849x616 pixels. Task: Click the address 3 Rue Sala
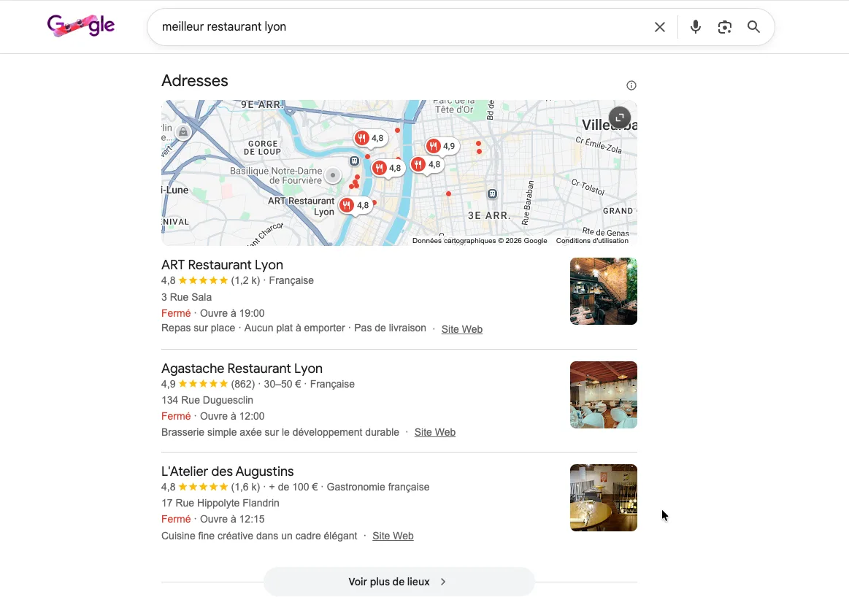(x=186, y=297)
